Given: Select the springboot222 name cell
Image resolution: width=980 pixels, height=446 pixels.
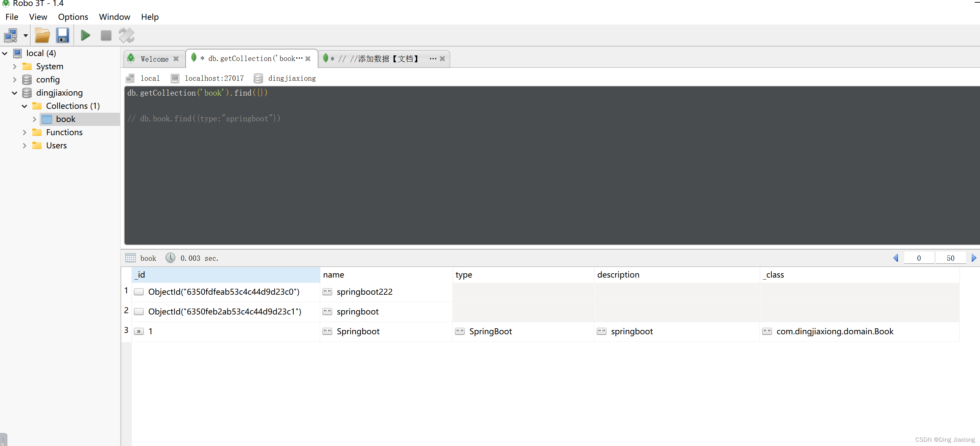Looking at the screenshot, I should click(x=386, y=292).
